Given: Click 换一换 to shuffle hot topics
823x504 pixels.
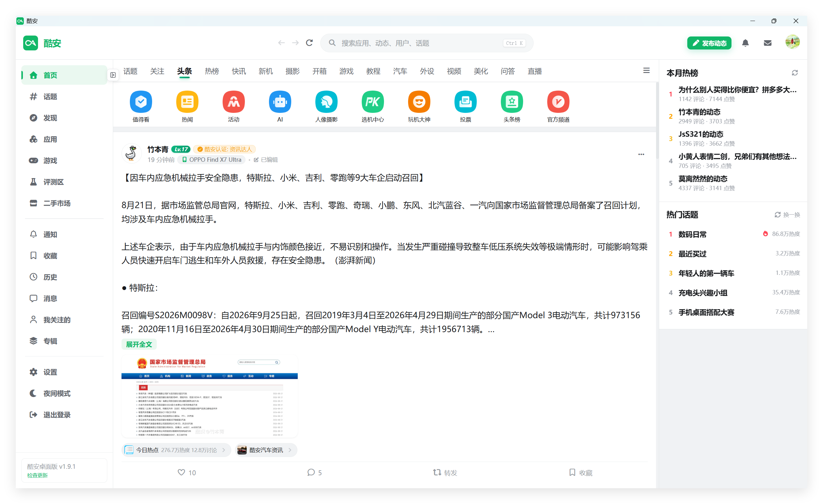Looking at the screenshot, I should point(787,214).
